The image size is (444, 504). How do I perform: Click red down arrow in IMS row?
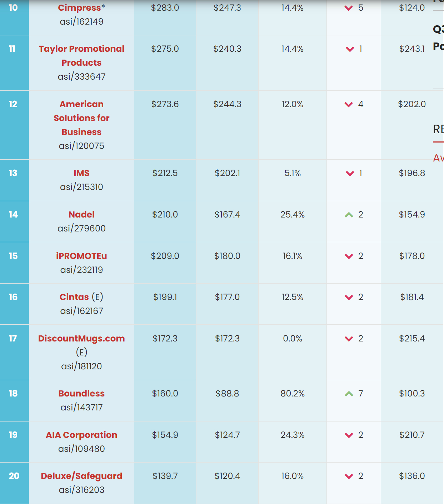[350, 173]
